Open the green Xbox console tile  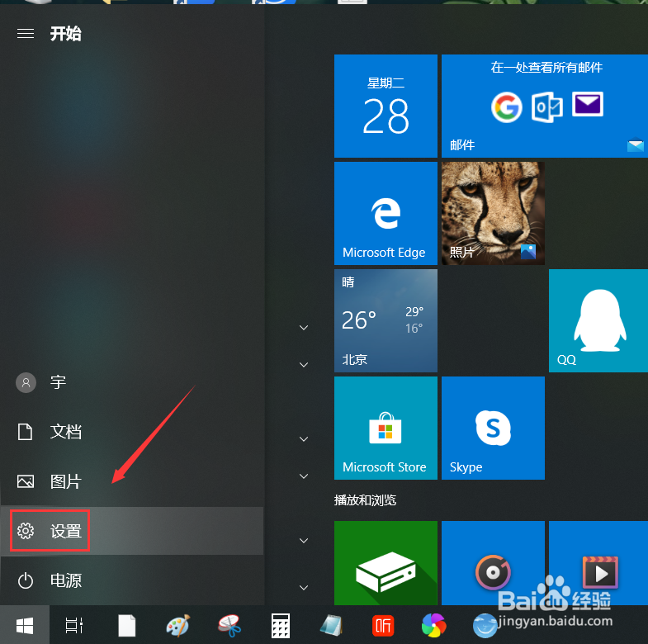(385, 563)
